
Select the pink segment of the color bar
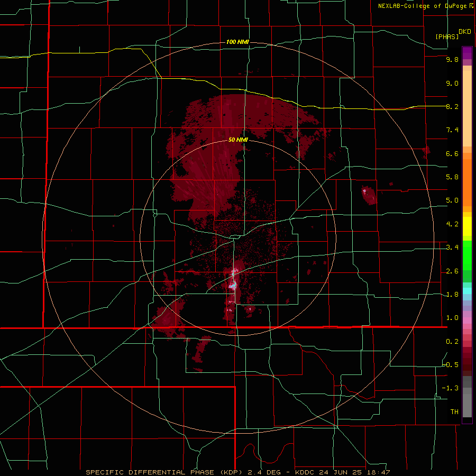(467, 321)
